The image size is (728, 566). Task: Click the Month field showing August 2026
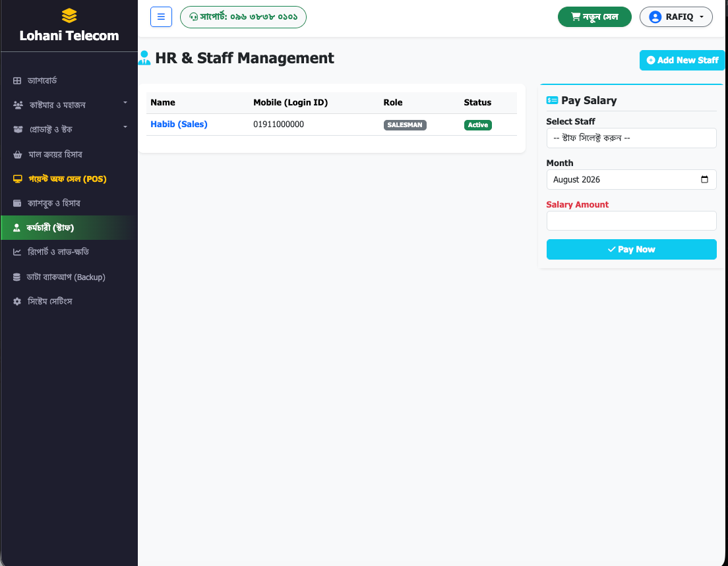[632, 179]
